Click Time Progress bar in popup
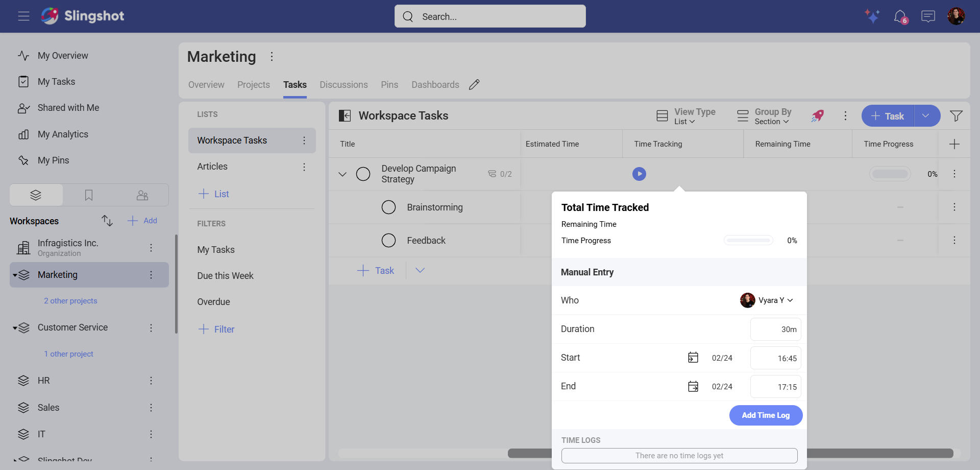 (748, 240)
